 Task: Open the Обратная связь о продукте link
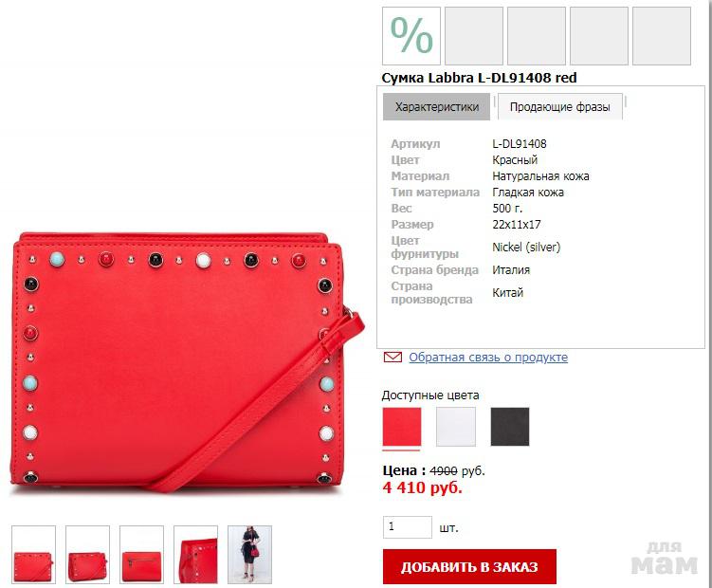pos(488,358)
